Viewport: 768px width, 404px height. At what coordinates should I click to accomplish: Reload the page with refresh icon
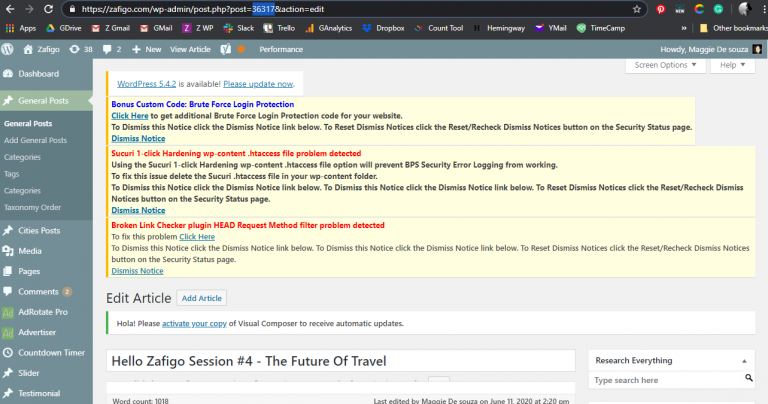48,9
